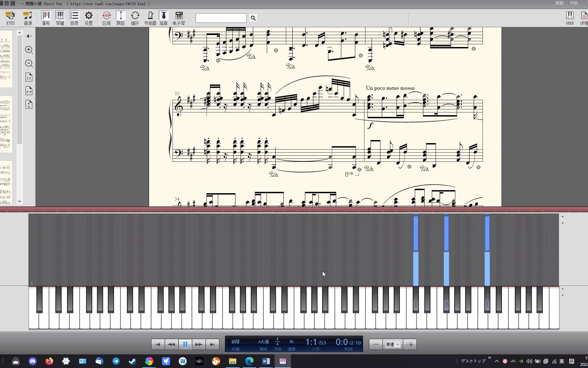Increase playback speed with plus button
This screenshot has height=368, width=588.
[410, 344]
